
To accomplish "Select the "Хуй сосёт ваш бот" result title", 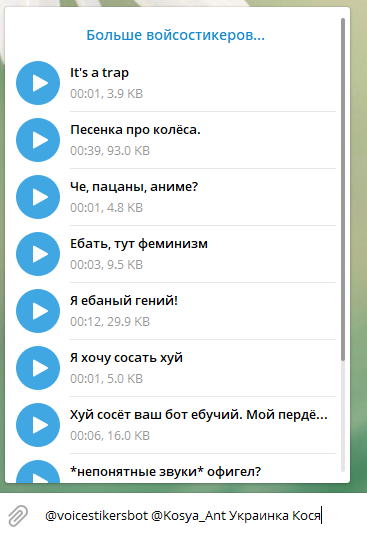I will tap(199, 415).
